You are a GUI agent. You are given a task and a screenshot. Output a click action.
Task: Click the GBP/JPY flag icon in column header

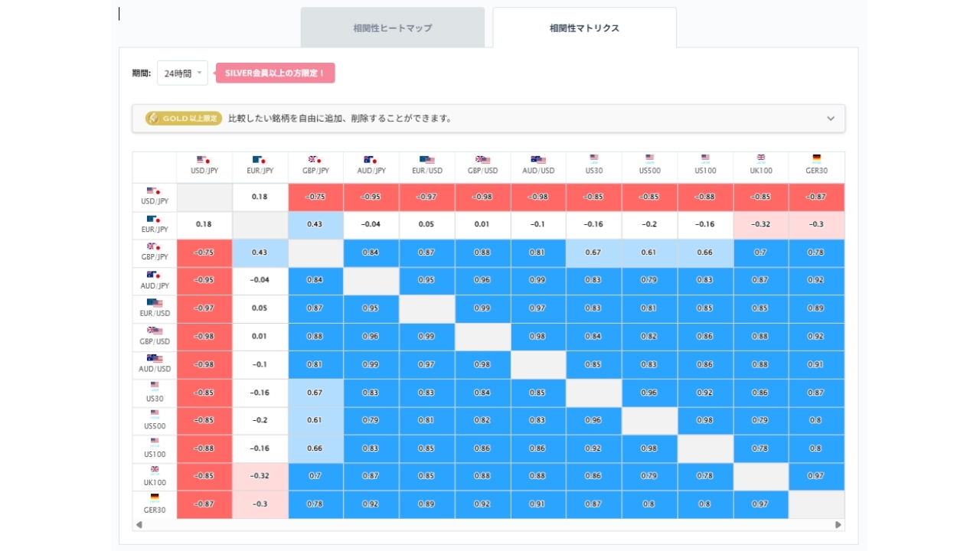pos(315,160)
